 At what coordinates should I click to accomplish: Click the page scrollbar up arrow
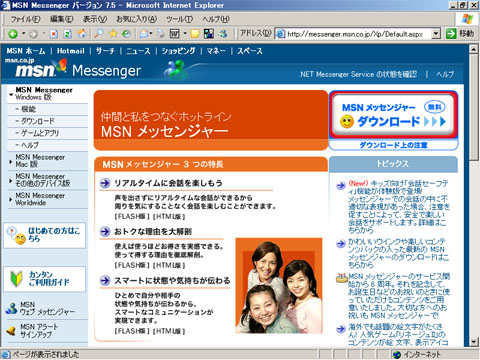point(474,49)
